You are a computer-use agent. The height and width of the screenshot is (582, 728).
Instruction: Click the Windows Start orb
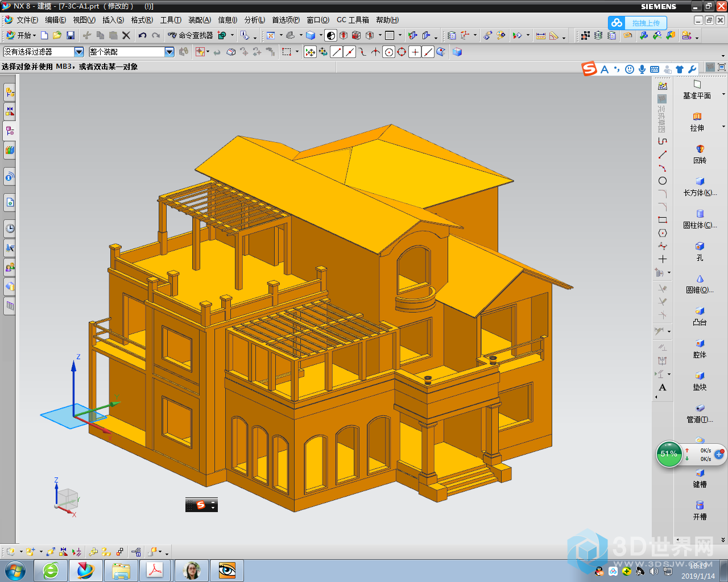pyautogui.click(x=15, y=570)
